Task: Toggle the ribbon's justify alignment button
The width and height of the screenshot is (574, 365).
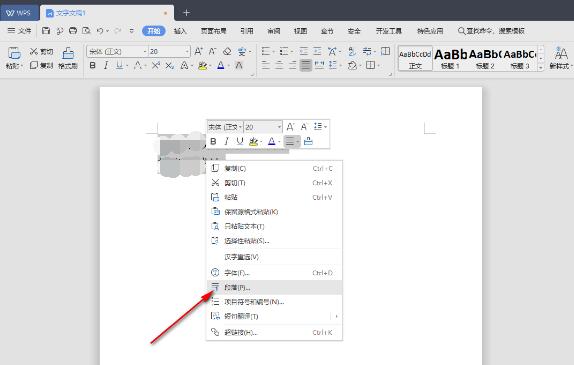Action: [306, 66]
